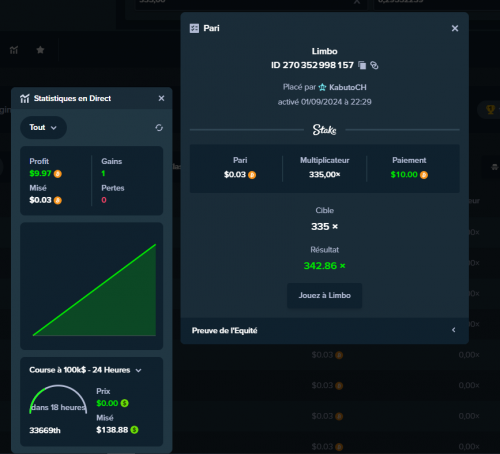The image size is (500, 454).
Task: Click the Stake logo in the dialog
Action: coord(324,130)
